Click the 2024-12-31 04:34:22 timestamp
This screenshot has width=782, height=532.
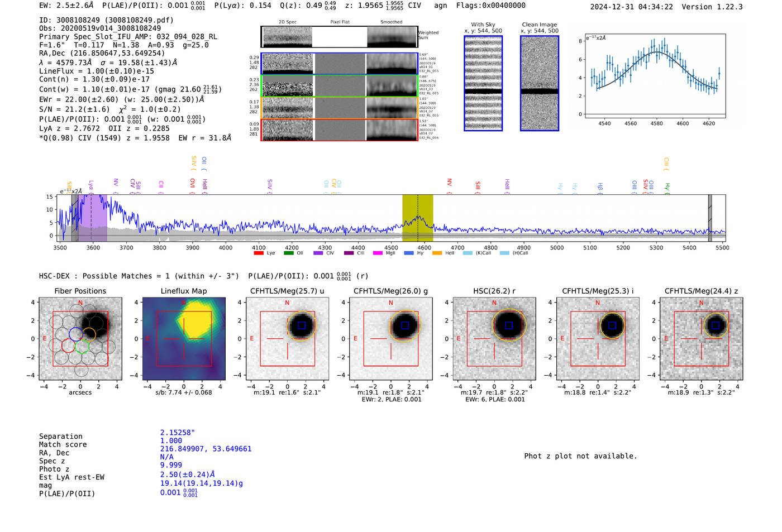[632, 7]
